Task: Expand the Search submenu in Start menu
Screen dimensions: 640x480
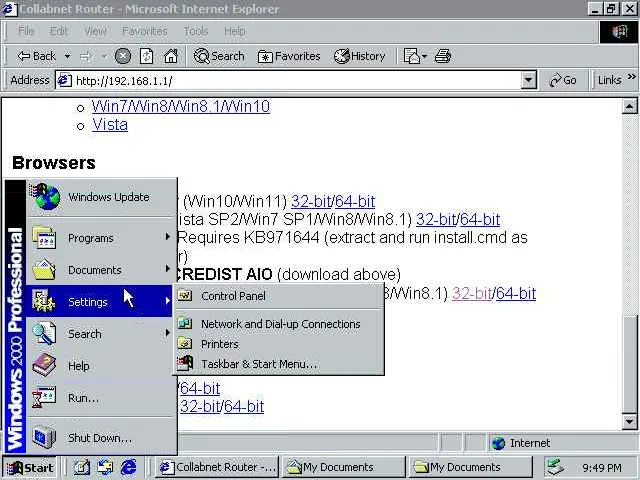Action: (x=101, y=333)
